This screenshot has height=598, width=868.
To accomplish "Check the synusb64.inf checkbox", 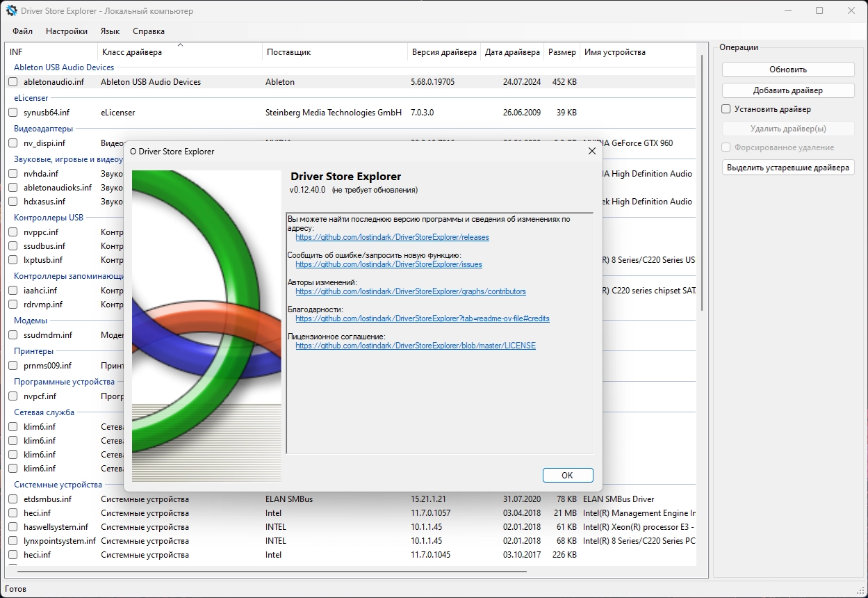I will point(13,113).
